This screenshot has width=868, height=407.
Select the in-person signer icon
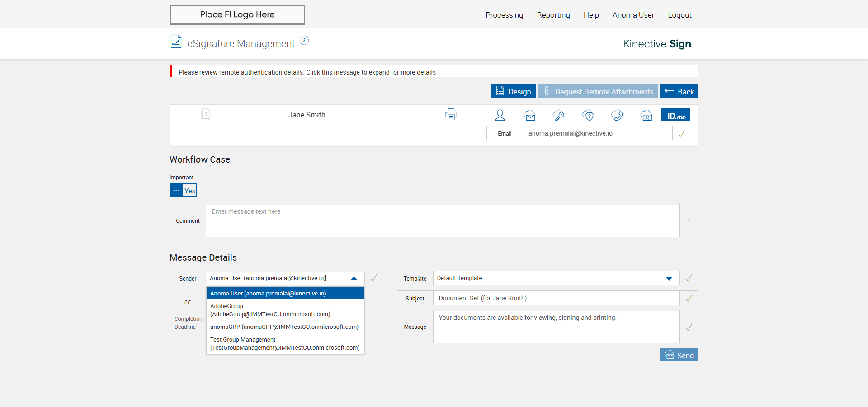[x=500, y=115]
